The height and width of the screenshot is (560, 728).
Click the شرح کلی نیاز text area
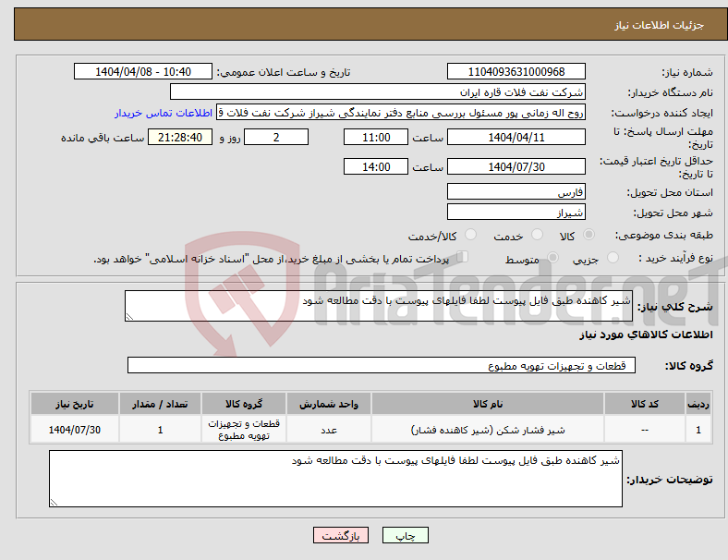coord(379,306)
